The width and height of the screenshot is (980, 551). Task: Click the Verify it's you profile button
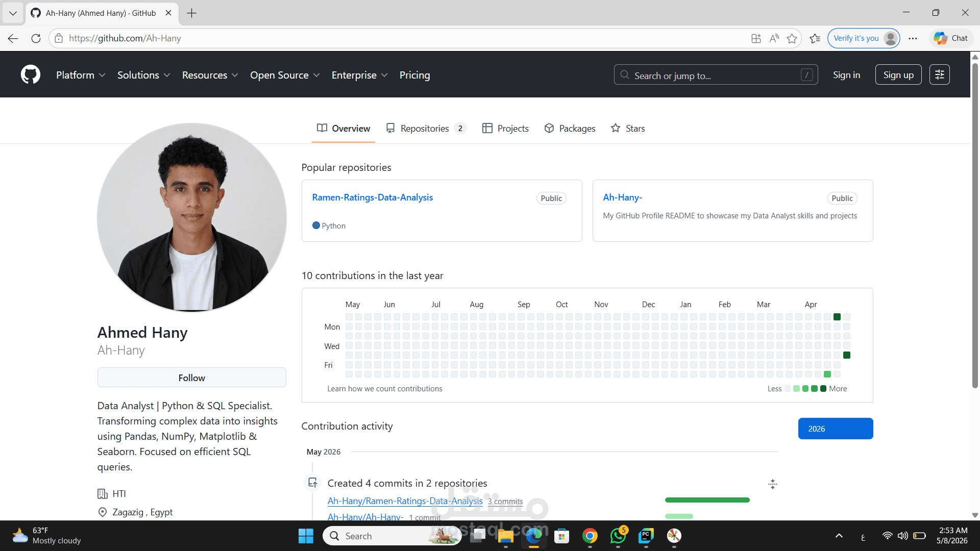click(864, 38)
